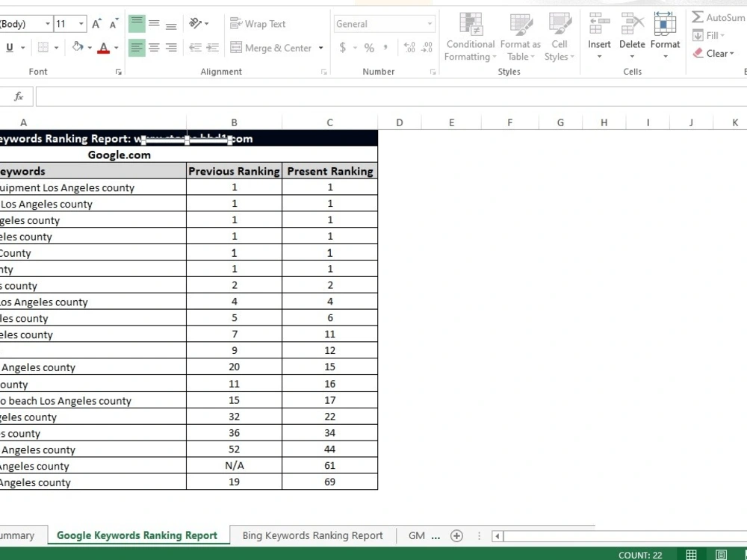747x560 pixels.
Task: Click the Decrease Font Size icon
Action: pyautogui.click(x=114, y=24)
